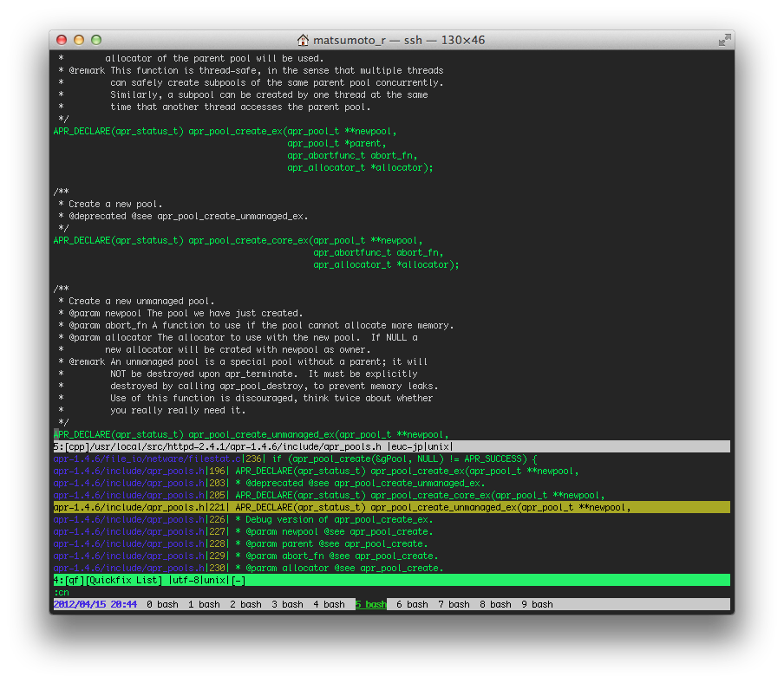This screenshot has height=683, width=784.
Task: Select the active 5 bash screen window
Action: (371, 604)
